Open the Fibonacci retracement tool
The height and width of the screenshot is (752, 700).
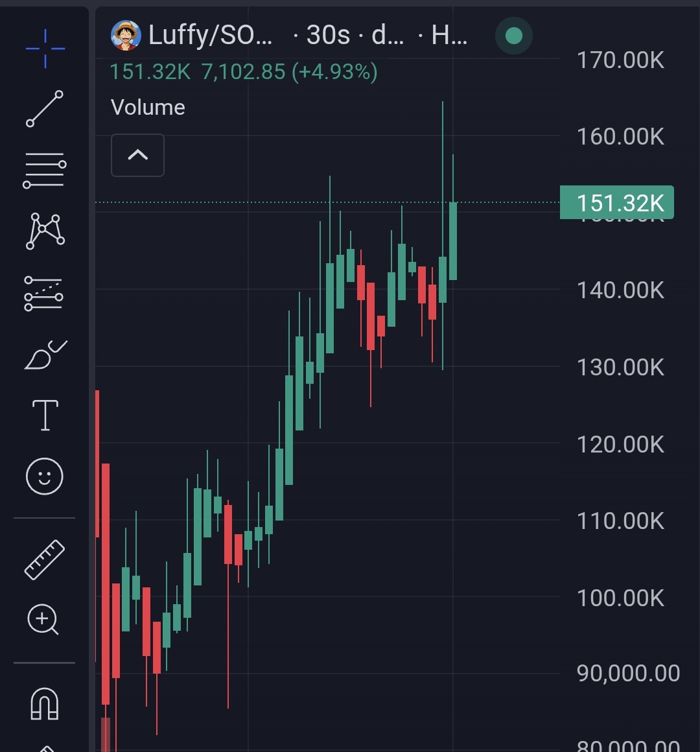pos(45,170)
